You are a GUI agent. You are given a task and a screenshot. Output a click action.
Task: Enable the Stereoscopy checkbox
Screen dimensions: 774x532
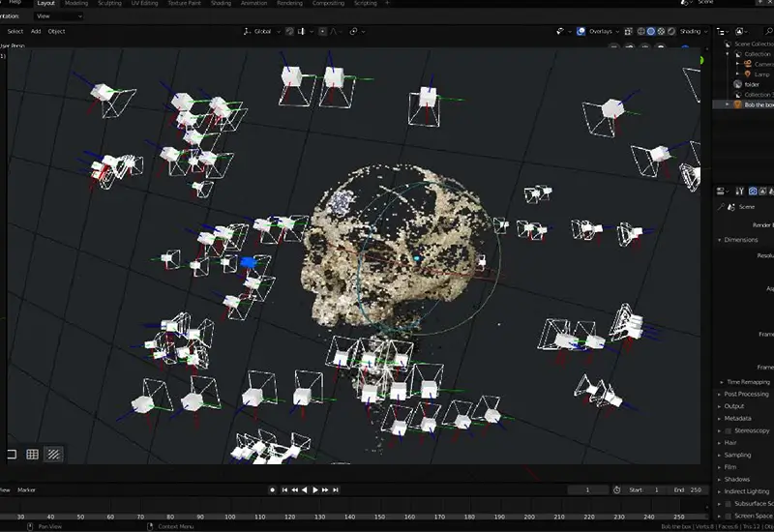point(728,430)
